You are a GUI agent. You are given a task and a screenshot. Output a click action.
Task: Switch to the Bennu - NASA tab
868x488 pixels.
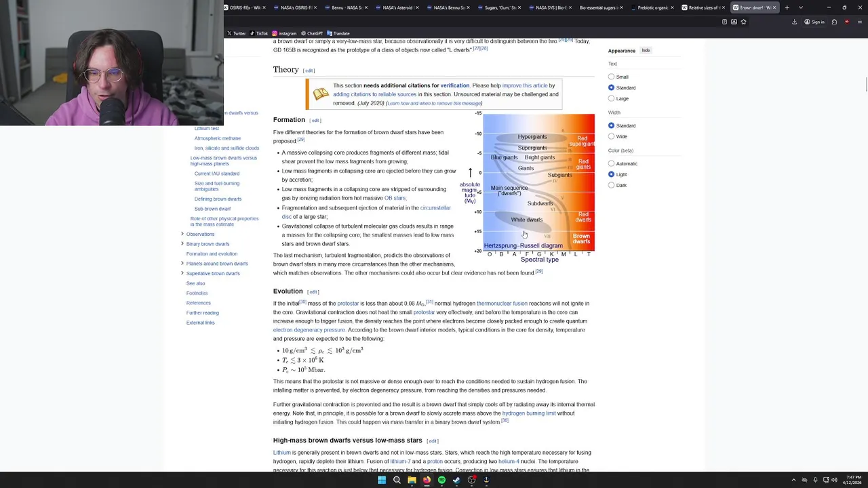click(346, 7)
